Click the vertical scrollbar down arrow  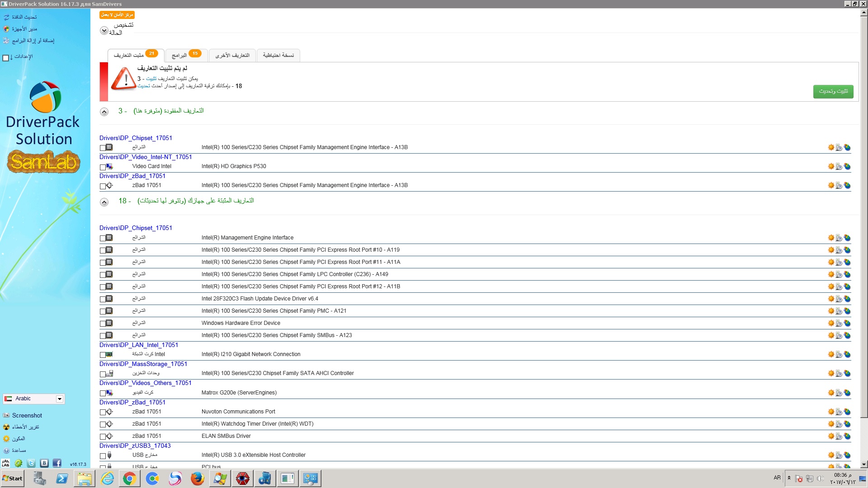(863, 464)
